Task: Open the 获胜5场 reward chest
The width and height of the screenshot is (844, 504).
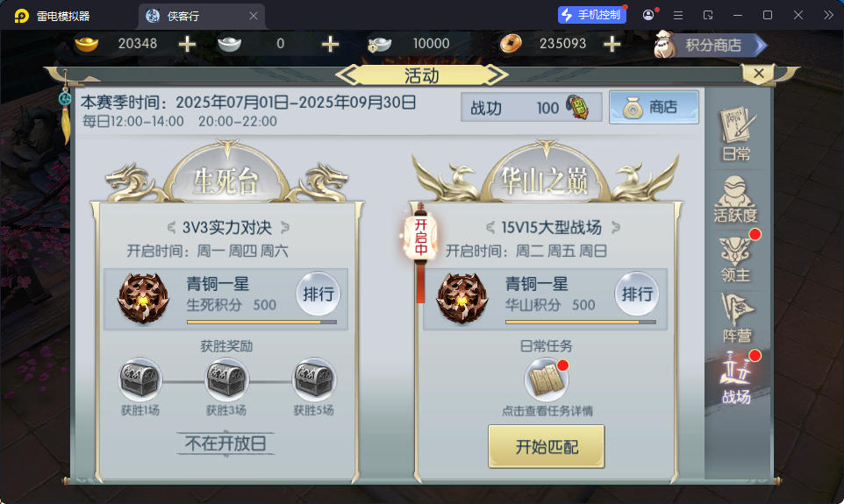Action: (314, 380)
